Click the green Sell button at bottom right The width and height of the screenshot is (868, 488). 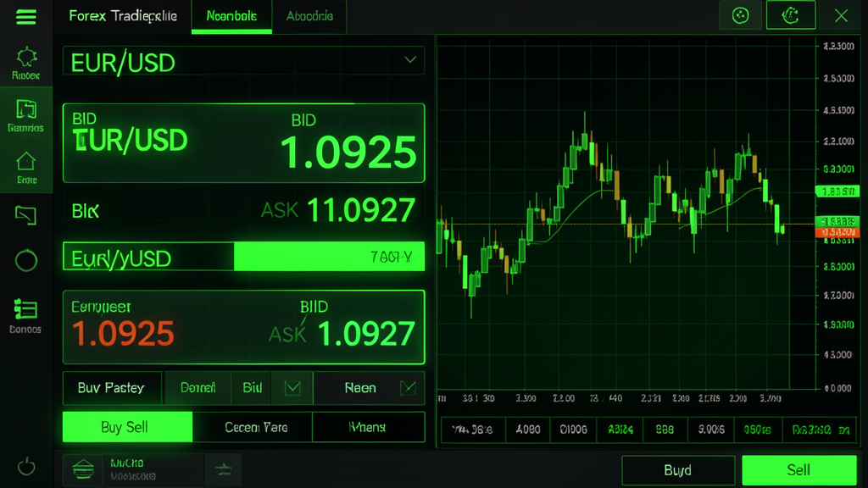tap(798, 470)
